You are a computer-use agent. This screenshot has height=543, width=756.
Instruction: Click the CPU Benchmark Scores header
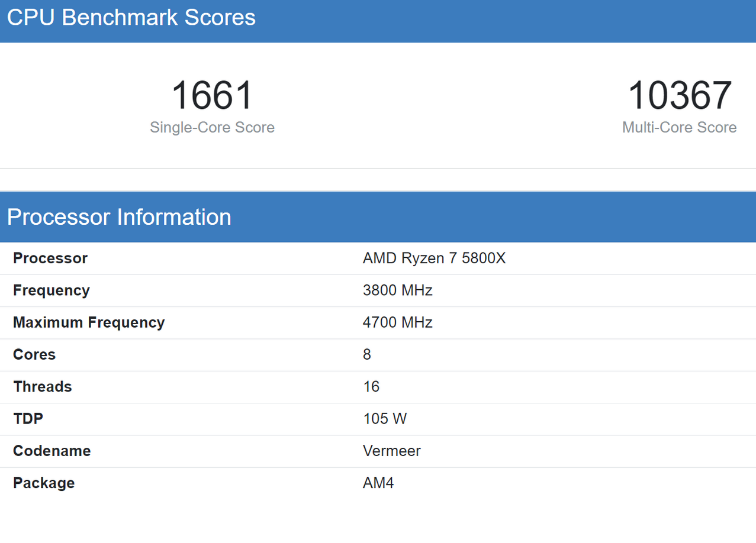(x=131, y=18)
